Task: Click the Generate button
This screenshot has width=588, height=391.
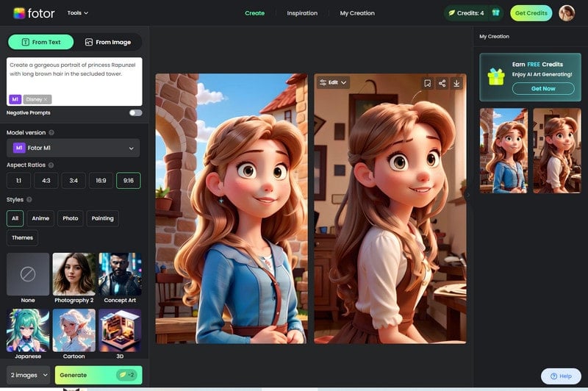Action: 98,375
